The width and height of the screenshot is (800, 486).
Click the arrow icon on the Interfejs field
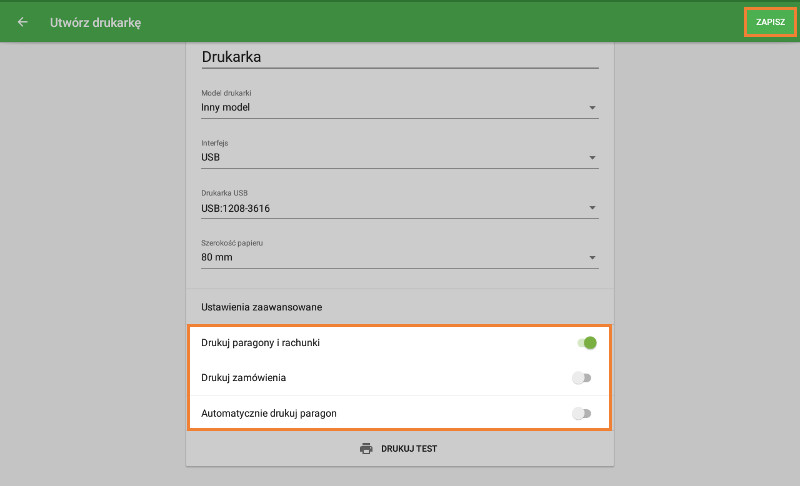592,158
